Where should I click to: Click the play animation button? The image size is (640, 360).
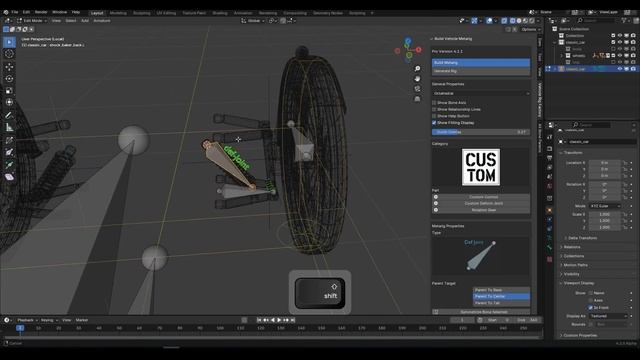pos(279,320)
